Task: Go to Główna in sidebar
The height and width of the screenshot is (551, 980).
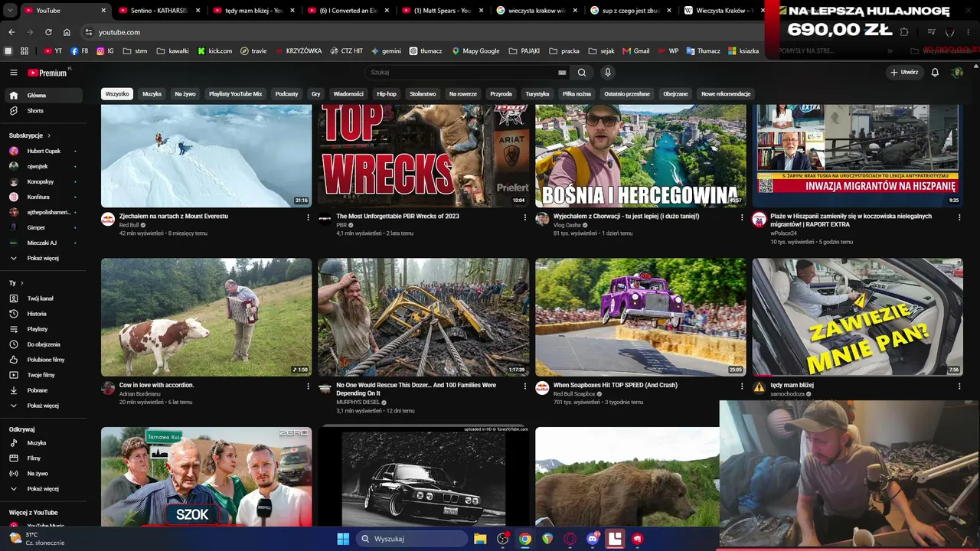Action: click(43, 96)
